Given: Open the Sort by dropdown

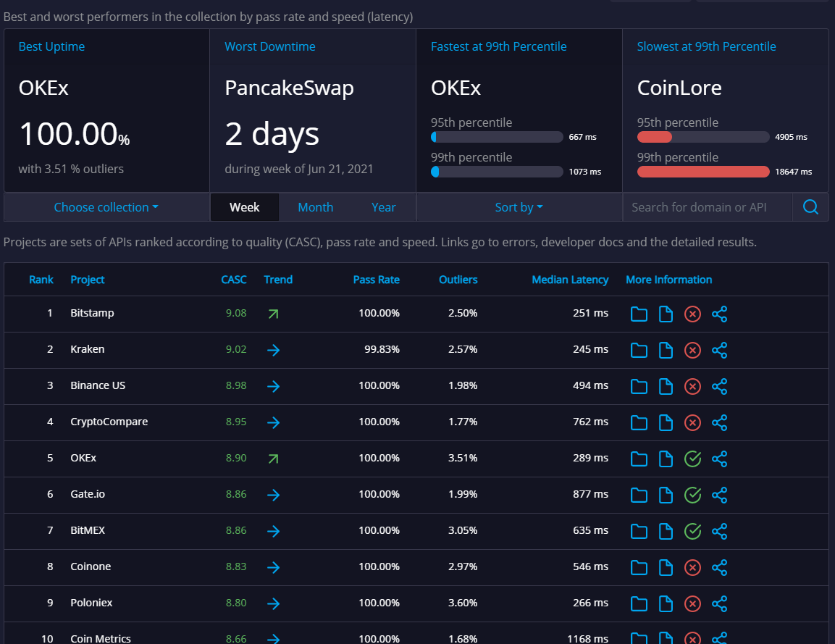Looking at the screenshot, I should (519, 206).
